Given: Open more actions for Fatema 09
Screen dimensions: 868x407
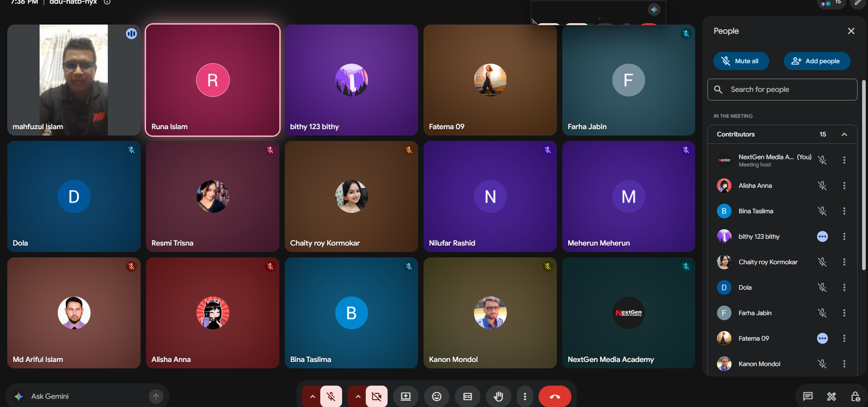Looking at the screenshot, I should (x=844, y=338).
